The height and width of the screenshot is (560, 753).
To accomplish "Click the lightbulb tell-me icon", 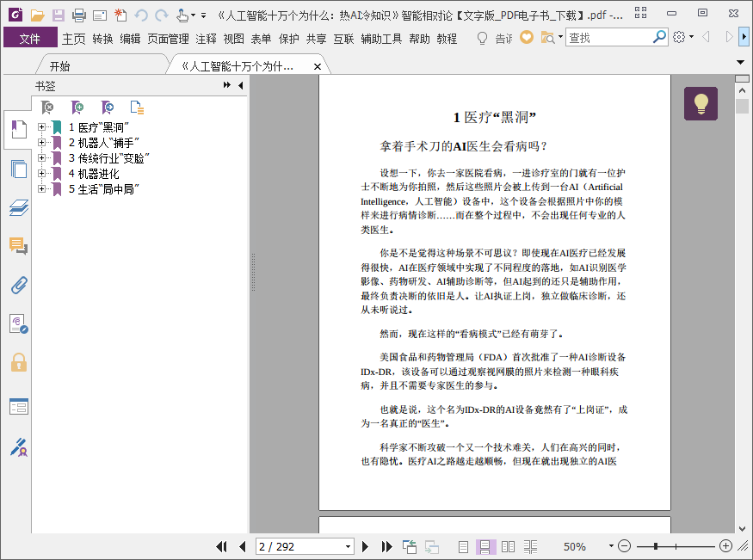I will pos(482,38).
